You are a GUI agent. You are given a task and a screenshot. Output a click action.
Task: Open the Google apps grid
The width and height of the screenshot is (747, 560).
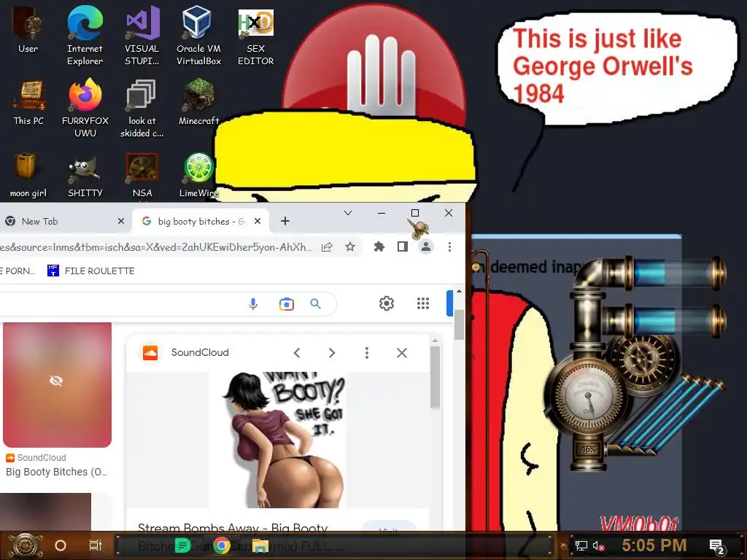pyautogui.click(x=423, y=303)
